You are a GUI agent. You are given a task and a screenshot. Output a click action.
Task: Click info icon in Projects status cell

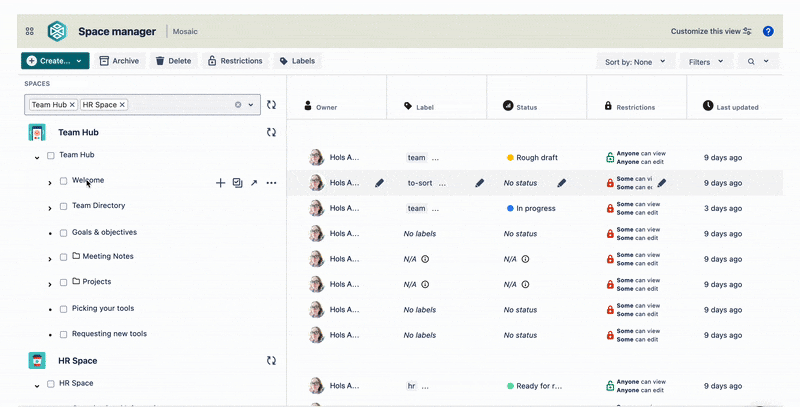(x=525, y=284)
